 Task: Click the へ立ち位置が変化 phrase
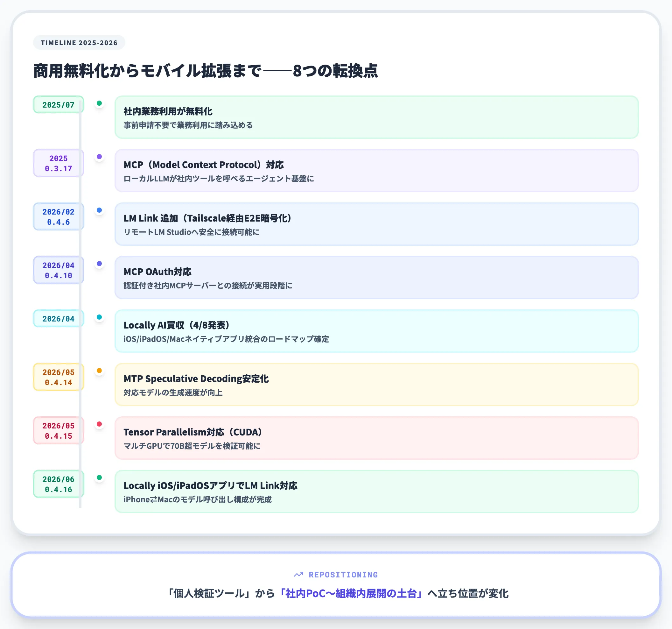tap(467, 593)
